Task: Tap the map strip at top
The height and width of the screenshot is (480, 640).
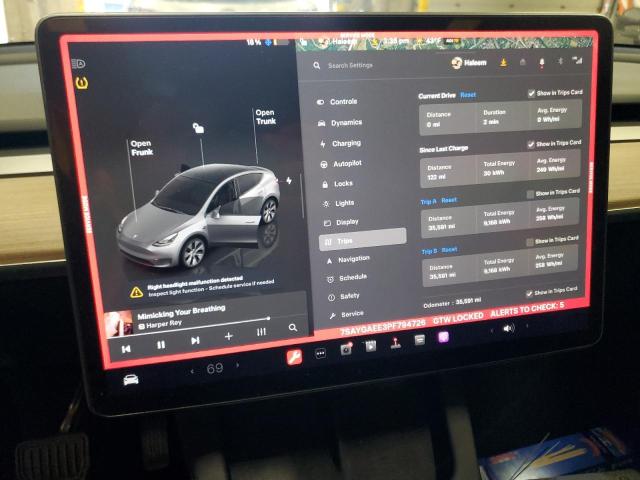Action: pos(445,43)
